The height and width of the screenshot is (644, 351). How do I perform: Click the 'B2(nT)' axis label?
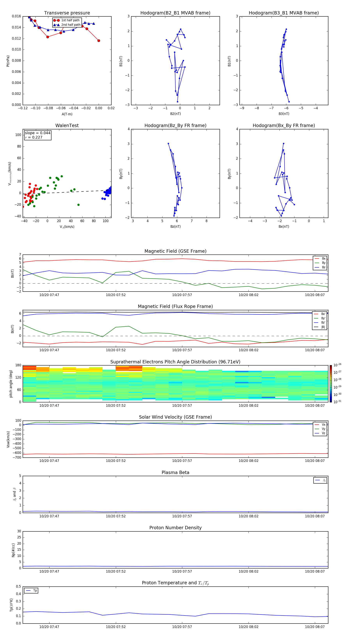tap(175, 114)
